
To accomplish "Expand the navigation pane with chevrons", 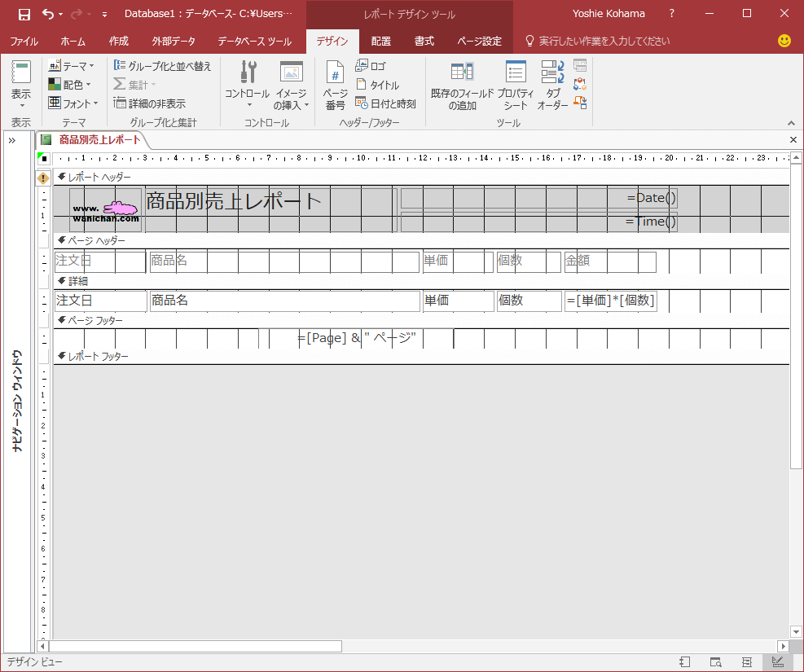I will point(11,140).
